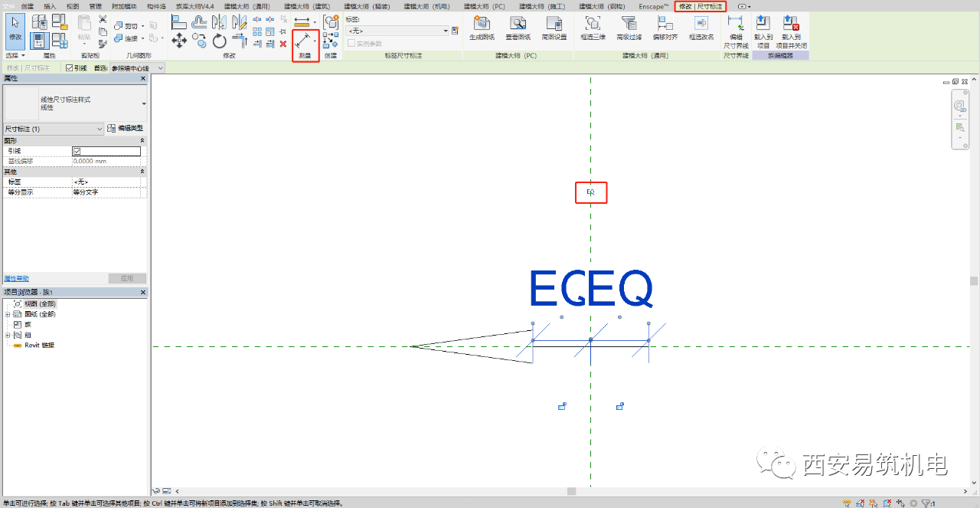Viewport: 980px width, 508px height.
Task: Click 编辑类型 button
Action: click(x=125, y=128)
